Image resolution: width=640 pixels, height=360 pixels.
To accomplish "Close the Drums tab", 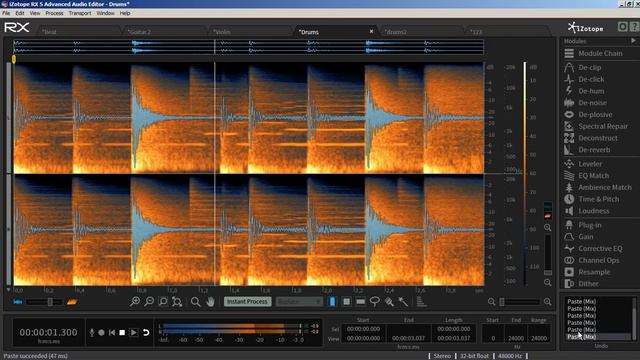I will (371, 31).
